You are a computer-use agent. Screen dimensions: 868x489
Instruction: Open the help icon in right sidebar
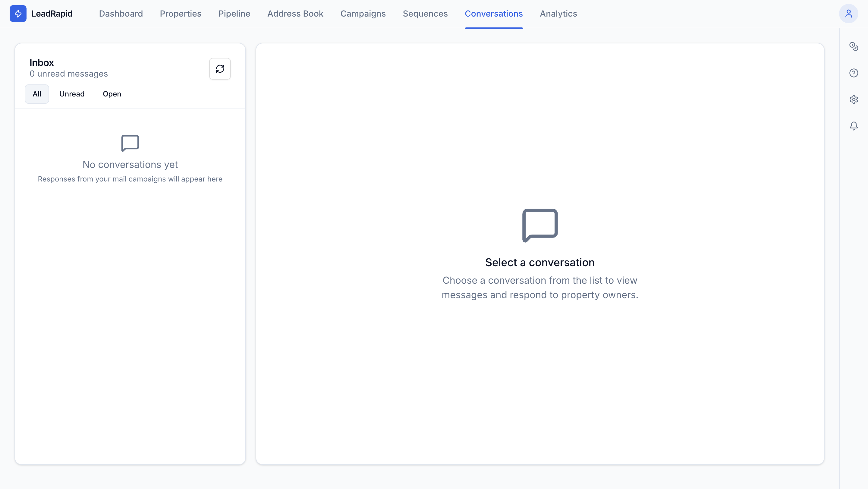(x=854, y=73)
